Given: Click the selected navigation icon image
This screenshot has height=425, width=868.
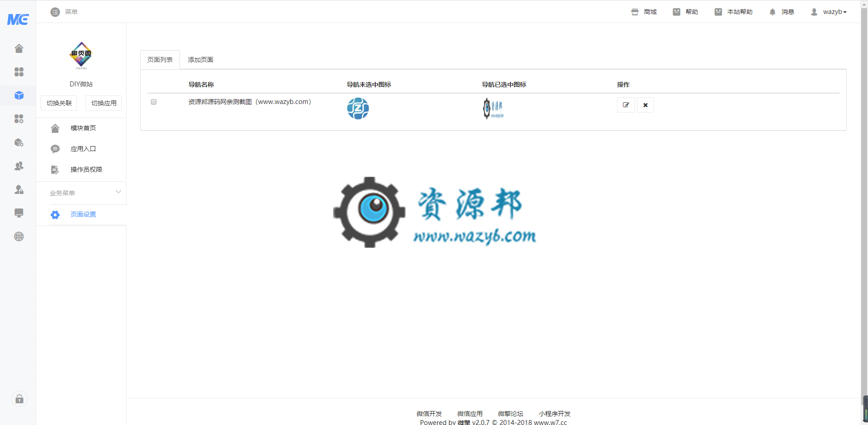Looking at the screenshot, I should (493, 109).
